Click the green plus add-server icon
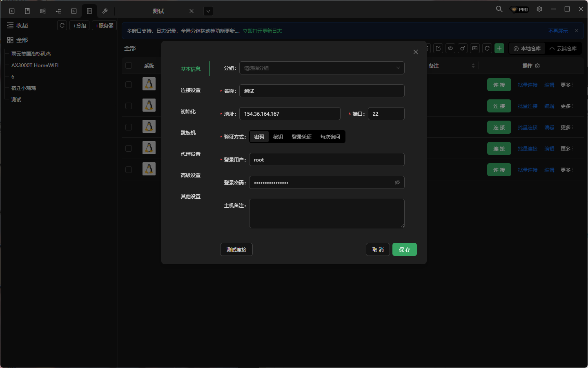Image resolution: width=588 pixels, height=368 pixels. [499, 48]
